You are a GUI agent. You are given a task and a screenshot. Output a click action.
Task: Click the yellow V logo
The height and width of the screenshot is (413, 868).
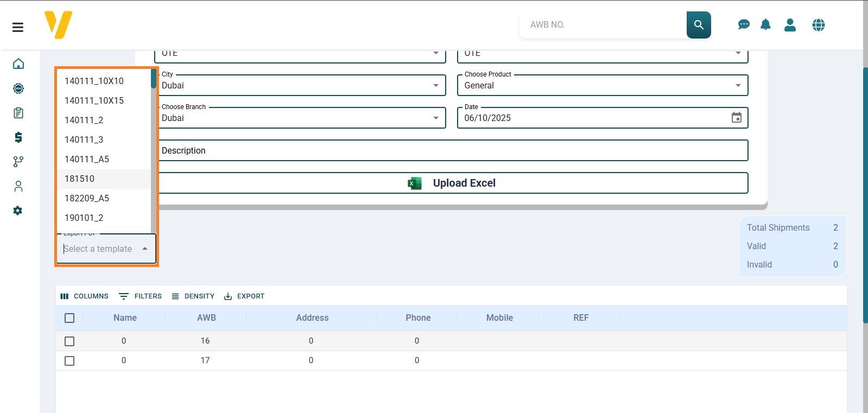point(58,25)
